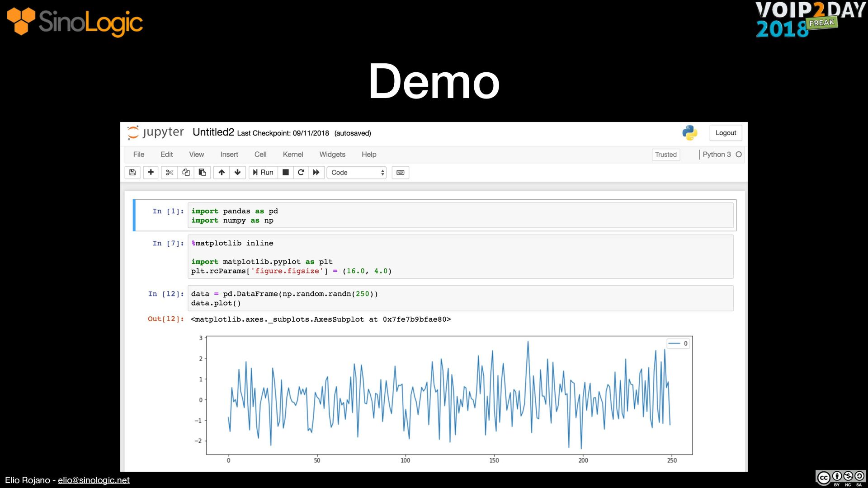Expand the Code cell type dropdown

tap(357, 172)
